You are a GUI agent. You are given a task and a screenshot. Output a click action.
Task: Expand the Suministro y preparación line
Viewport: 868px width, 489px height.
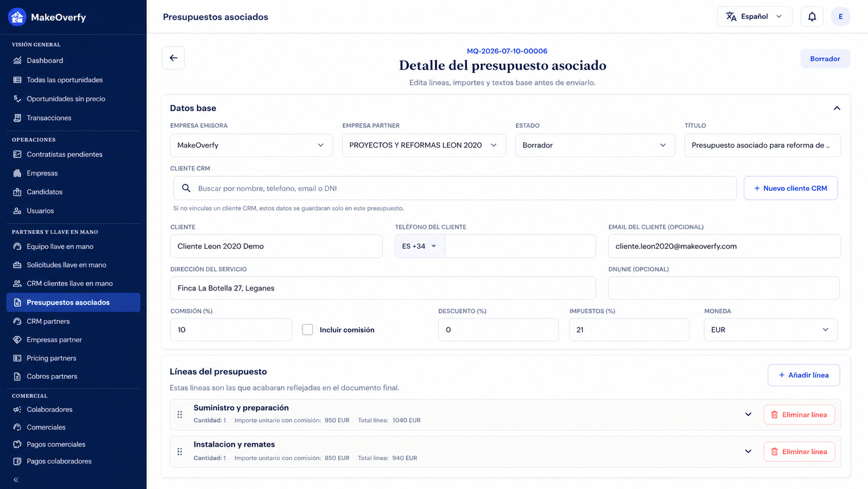[x=748, y=414]
